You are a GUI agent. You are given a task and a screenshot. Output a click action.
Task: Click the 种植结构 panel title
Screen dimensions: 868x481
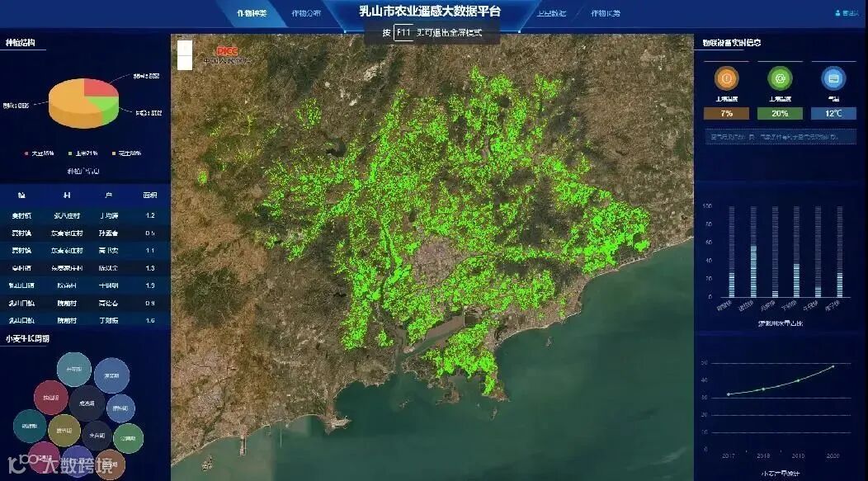click(21, 43)
